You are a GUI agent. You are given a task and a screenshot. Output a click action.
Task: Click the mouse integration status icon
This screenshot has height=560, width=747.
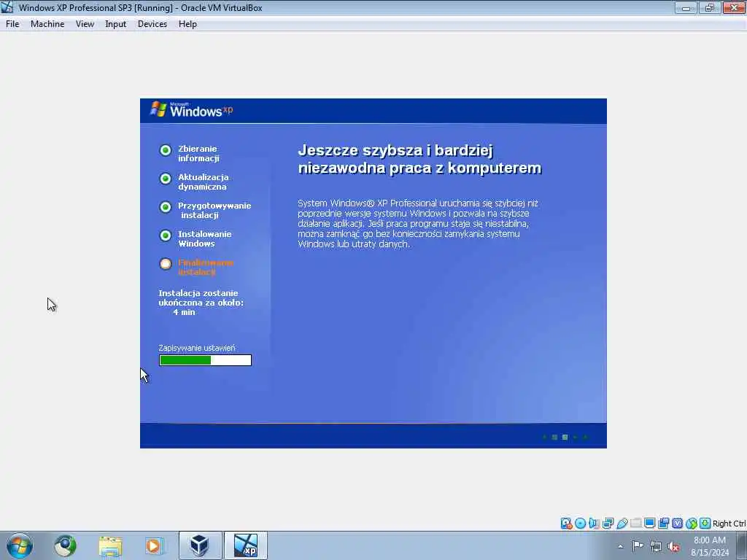(x=692, y=524)
